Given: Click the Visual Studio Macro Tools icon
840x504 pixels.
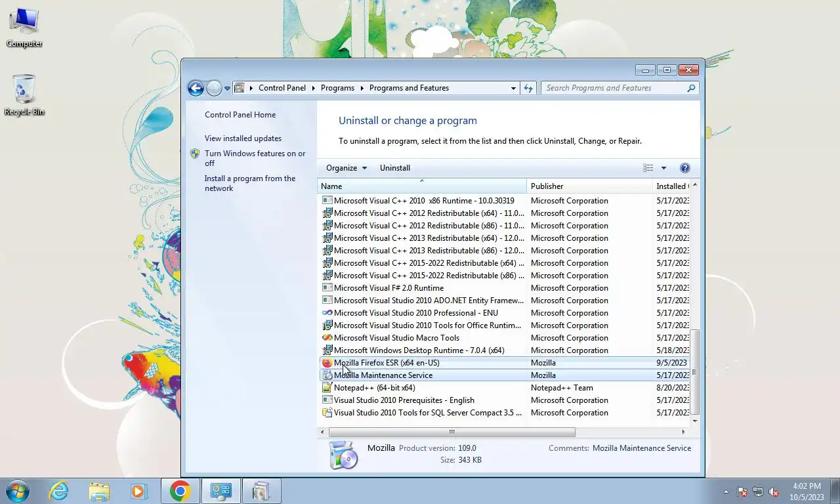Looking at the screenshot, I should [x=327, y=338].
